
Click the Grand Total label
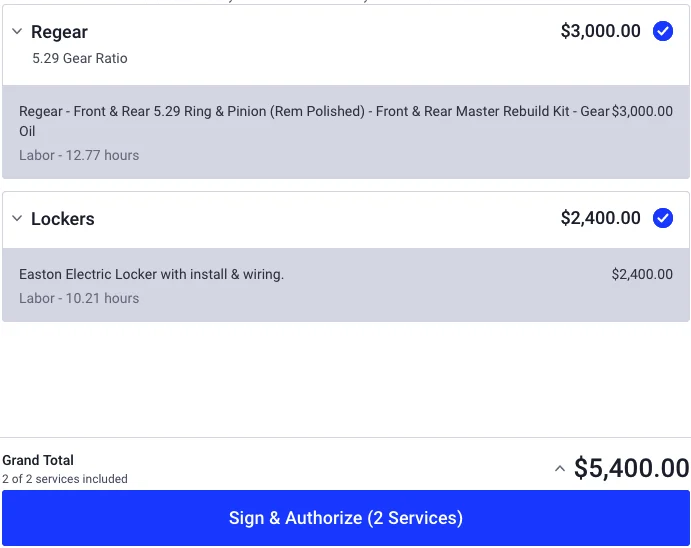tap(38, 460)
